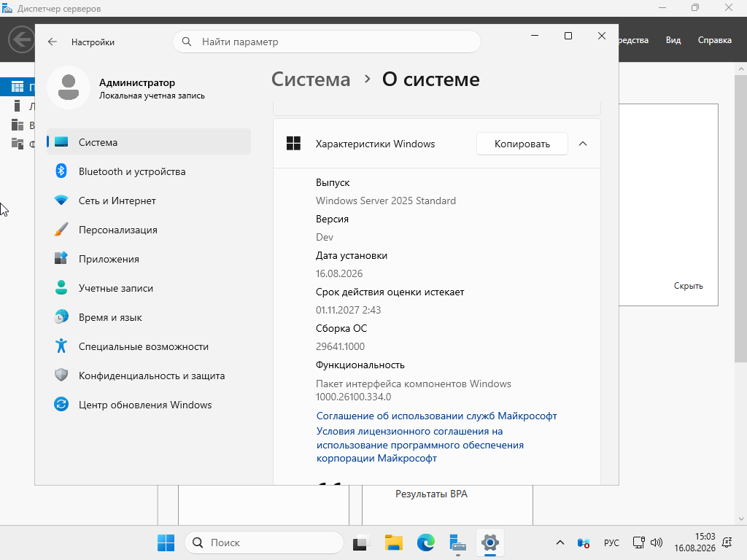Click the Копировать button
Screen dimensions: 747x560
click(x=522, y=144)
